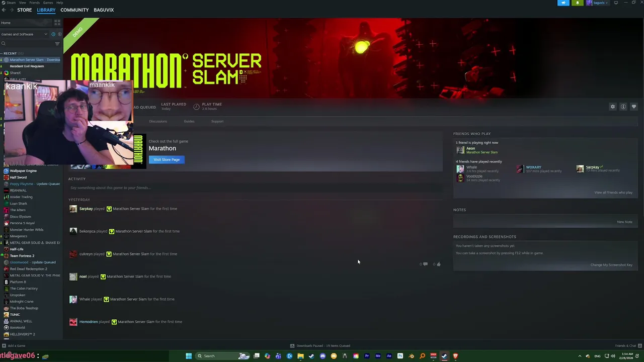
Task: Click the Visit Store Page button
Action: click(x=167, y=159)
